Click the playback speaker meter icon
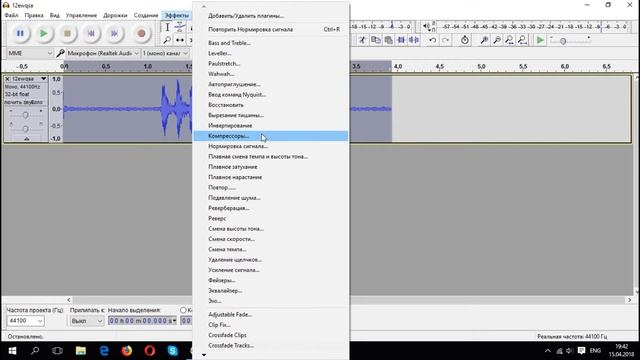Viewport: 640px width, 360px height. [427, 27]
